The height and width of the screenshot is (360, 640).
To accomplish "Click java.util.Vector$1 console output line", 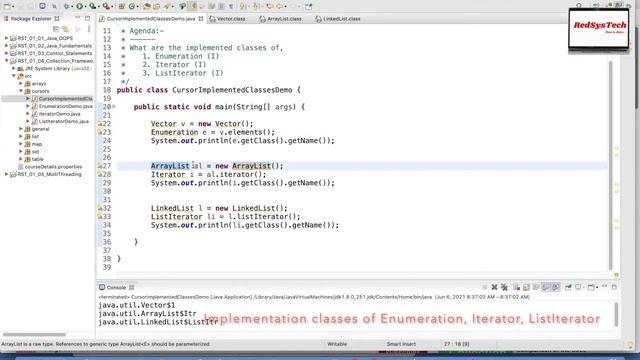I will (137, 305).
